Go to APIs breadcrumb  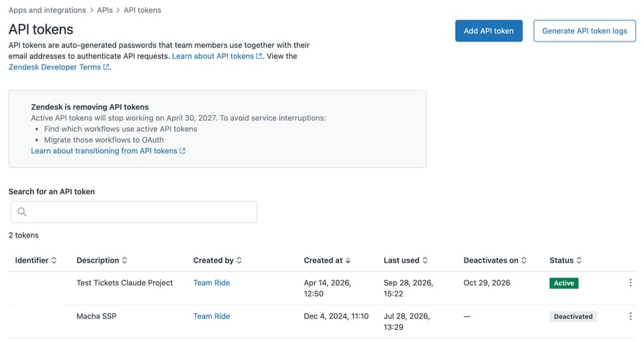pyautogui.click(x=104, y=10)
